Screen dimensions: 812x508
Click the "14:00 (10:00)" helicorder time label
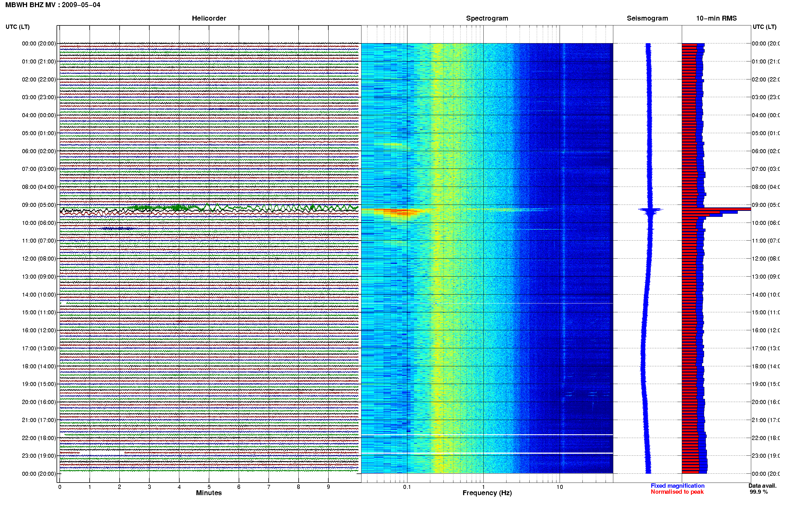(x=39, y=295)
